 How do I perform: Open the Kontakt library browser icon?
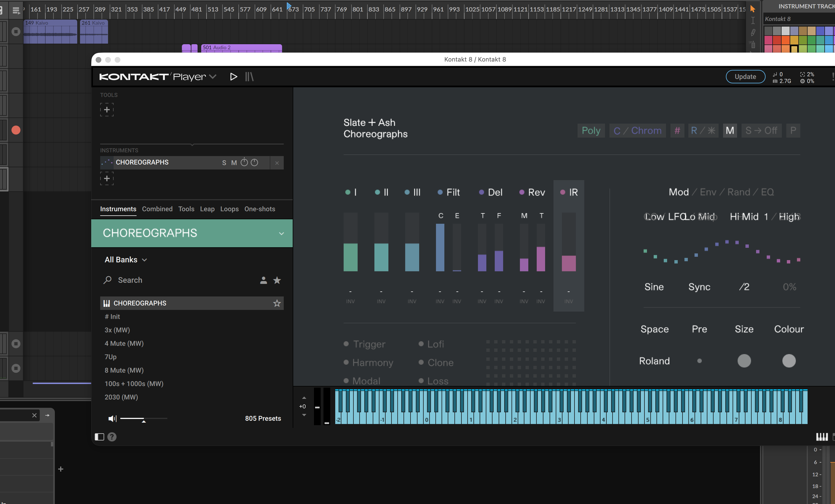(x=249, y=77)
